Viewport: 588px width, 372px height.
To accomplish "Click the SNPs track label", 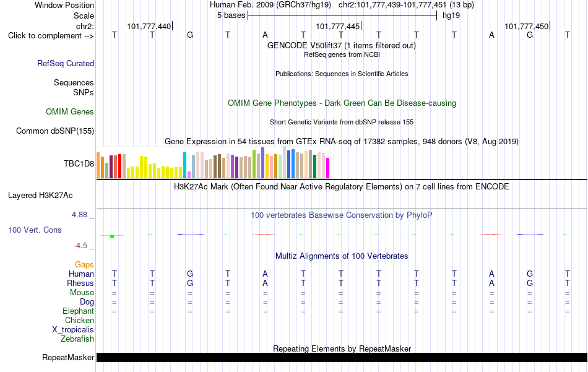I will [84, 92].
